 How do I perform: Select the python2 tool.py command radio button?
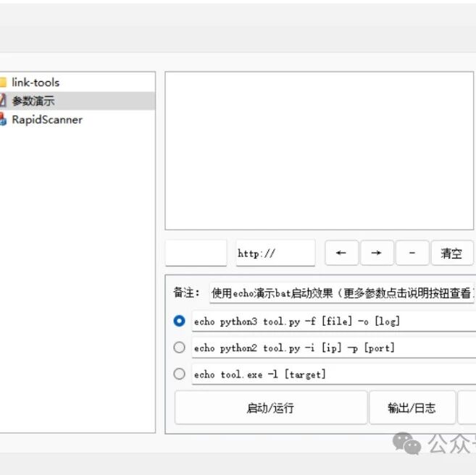click(x=179, y=348)
